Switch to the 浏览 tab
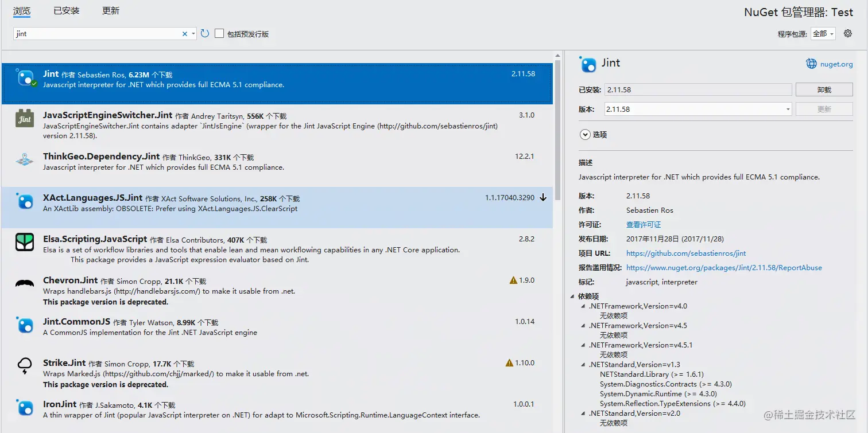The height and width of the screenshot is (433, 868). click(x=22, y=11)
